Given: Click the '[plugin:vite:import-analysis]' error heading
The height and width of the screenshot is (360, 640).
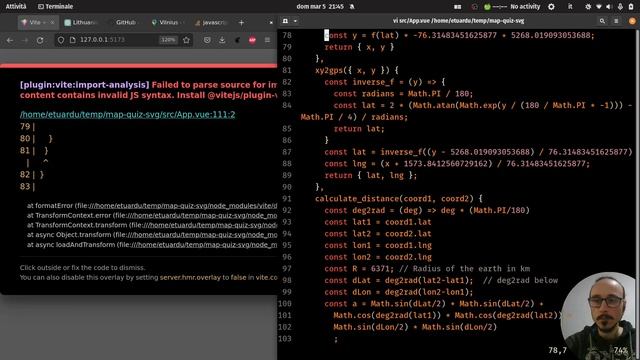Looking at the screenshot, I should coord(84,85).
